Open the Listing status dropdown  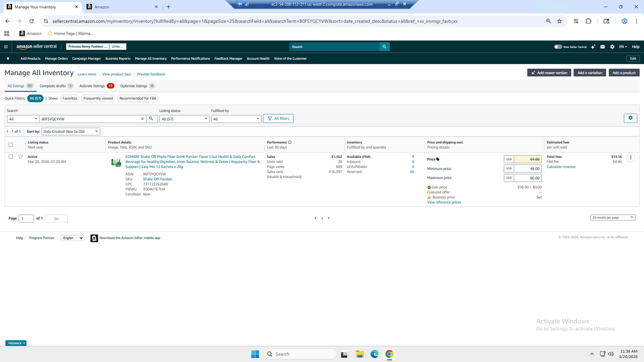click(x=184, y=119)
